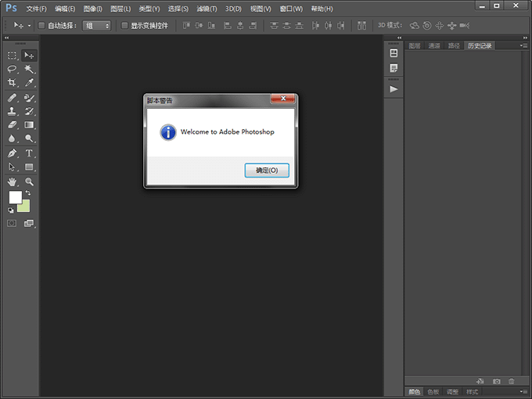The width and height of the screenshot is (532, 399).
Task: Click the Align Top Edges icon
Action: (186, 26)
